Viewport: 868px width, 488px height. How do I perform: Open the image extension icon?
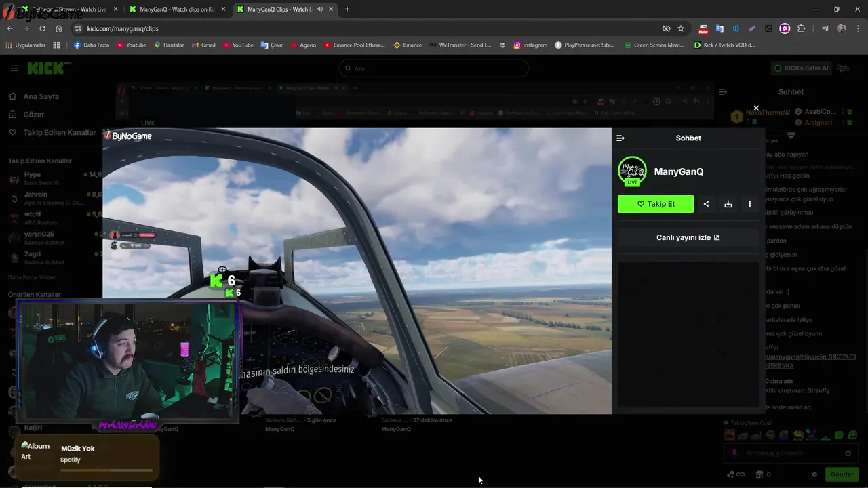[768, 28]
